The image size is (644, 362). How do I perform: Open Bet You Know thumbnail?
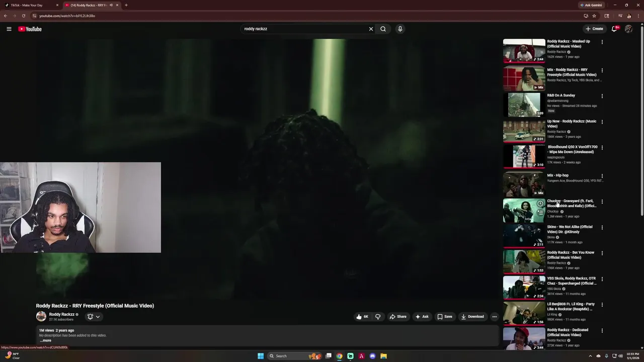click(524, 261)
